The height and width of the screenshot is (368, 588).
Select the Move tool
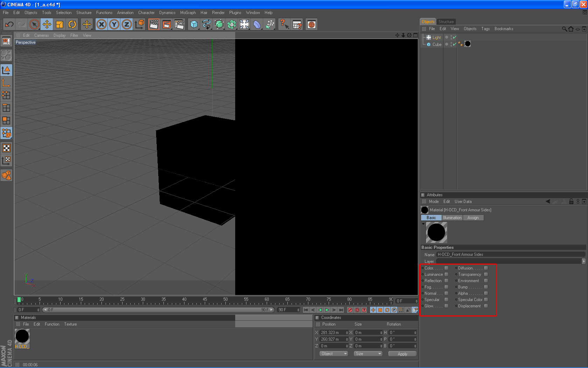(x=47, y=25)
